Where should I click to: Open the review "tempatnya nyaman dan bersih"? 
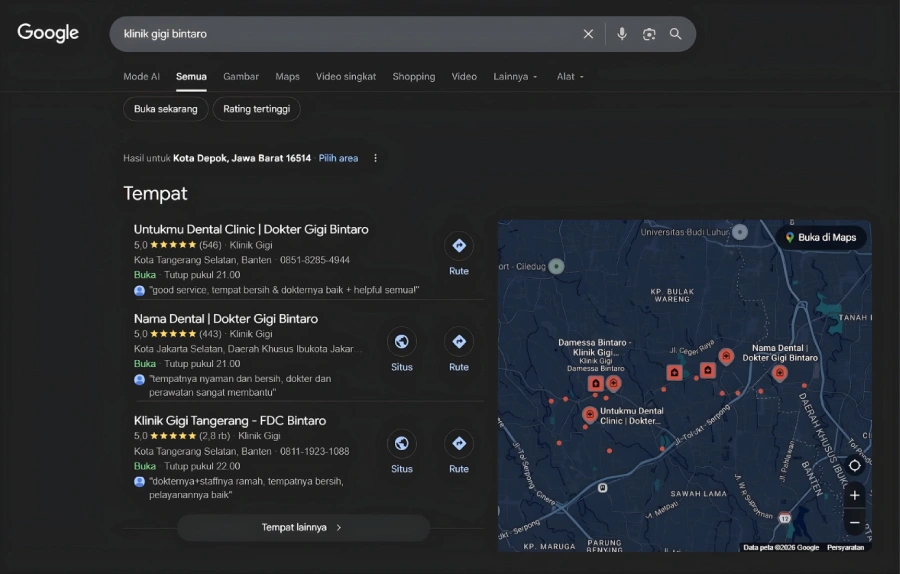click(240, 385)
